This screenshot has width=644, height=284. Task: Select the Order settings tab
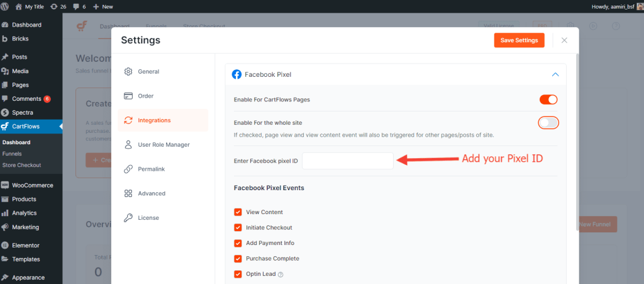tap(163, 96)
